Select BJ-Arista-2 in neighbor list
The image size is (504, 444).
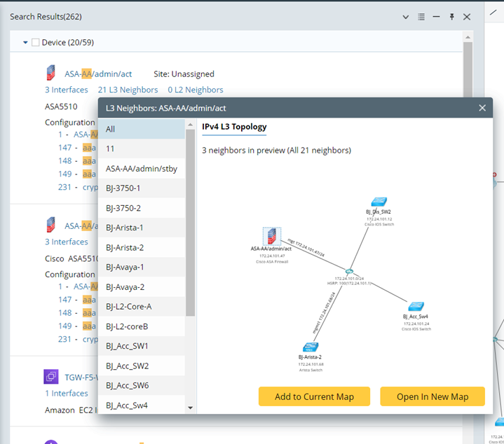[x=142, y=247]
